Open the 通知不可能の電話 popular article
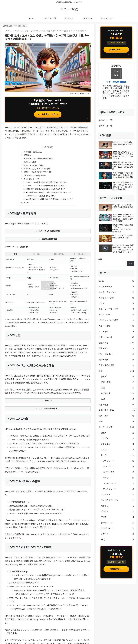The width and height of the screenshot is (138, 644). pyautogui.click(x=116, y=175)
